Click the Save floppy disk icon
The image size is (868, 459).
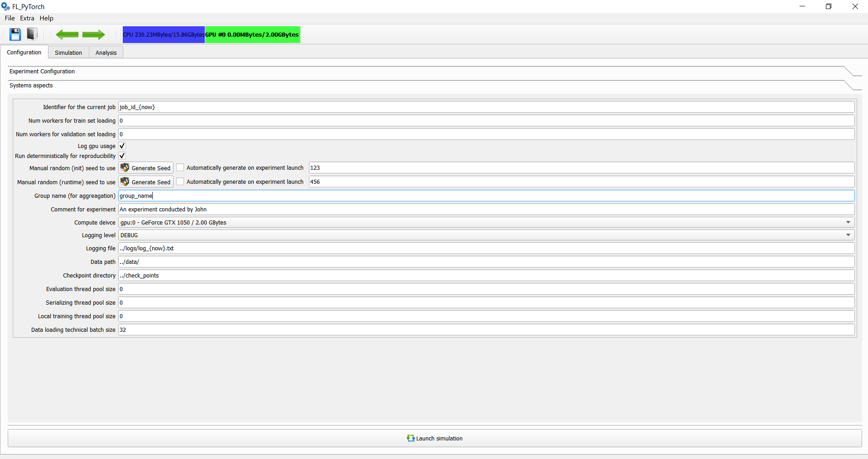pos(15,34)
